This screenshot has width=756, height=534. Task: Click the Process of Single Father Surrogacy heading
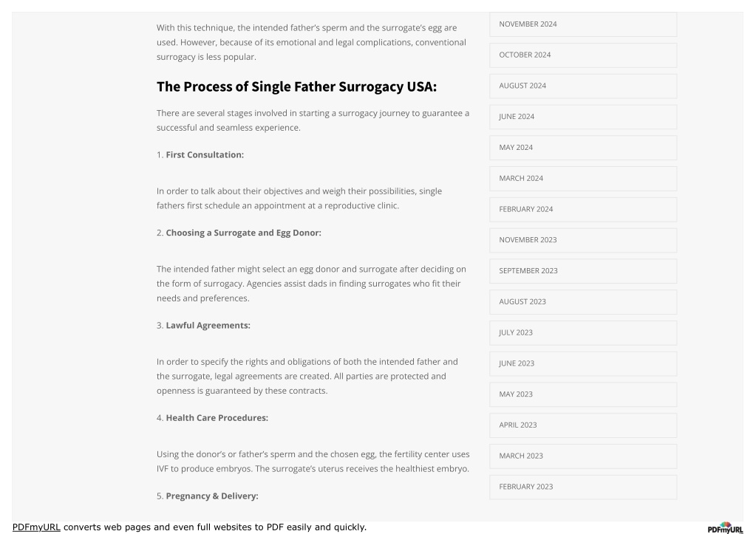(x=296, y=86)
